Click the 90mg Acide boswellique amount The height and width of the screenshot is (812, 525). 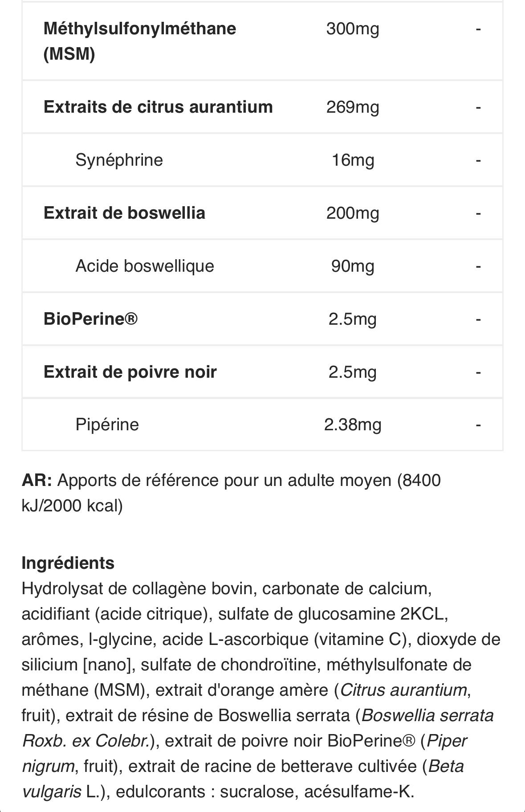coord(352,266)
